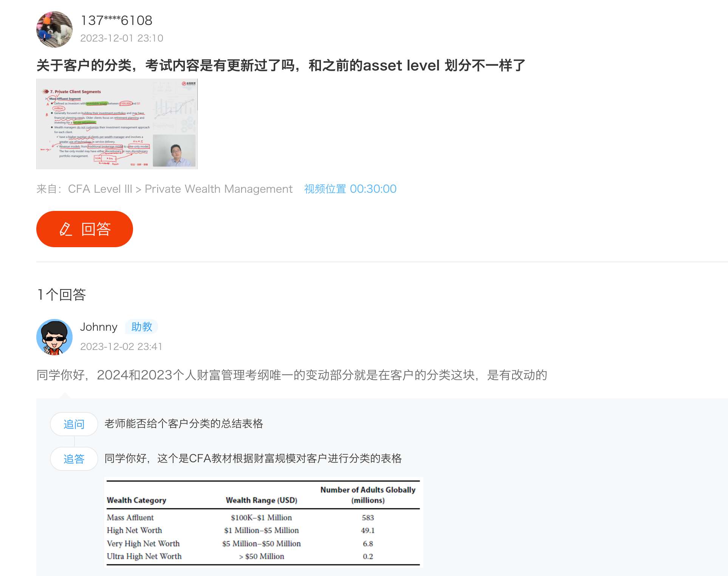Click the 追答 follow-up answer tag
The height and width of the screenshot is (576, 728).
point(74,459)
